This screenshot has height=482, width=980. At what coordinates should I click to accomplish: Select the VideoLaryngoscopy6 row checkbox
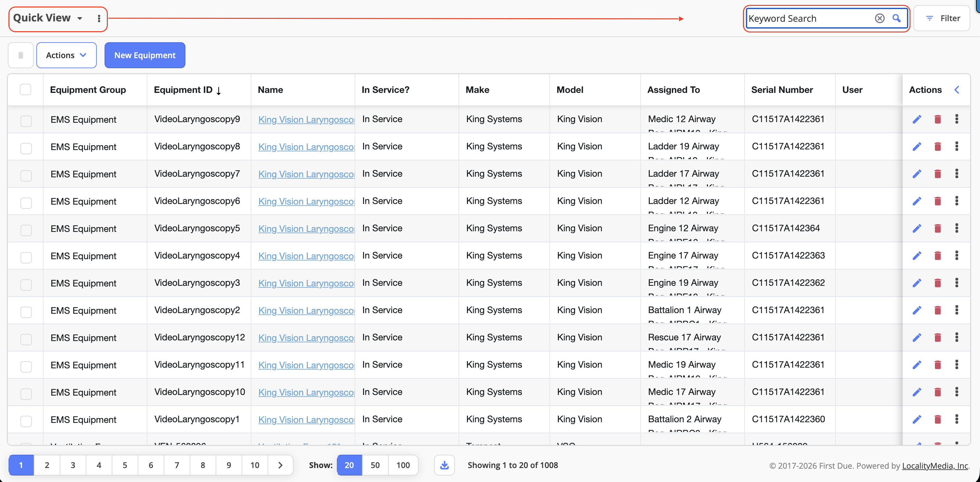26,203
